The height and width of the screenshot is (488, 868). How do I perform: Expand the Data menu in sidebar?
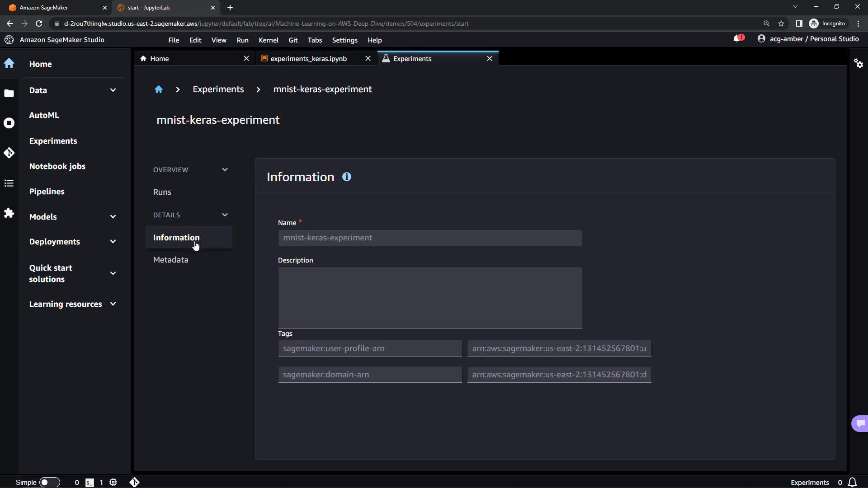pos(113,90)
